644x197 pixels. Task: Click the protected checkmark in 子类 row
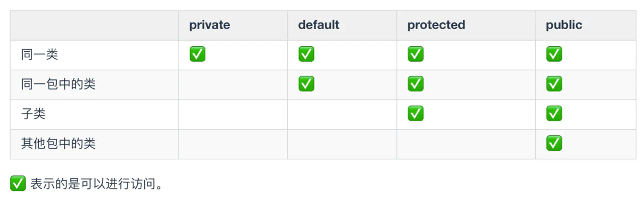click(416, 114)
